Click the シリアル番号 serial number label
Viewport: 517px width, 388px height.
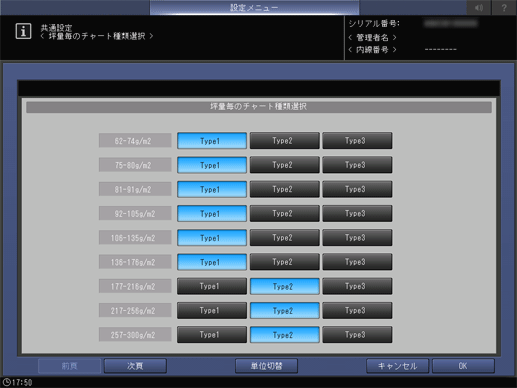tap(374, 23)
